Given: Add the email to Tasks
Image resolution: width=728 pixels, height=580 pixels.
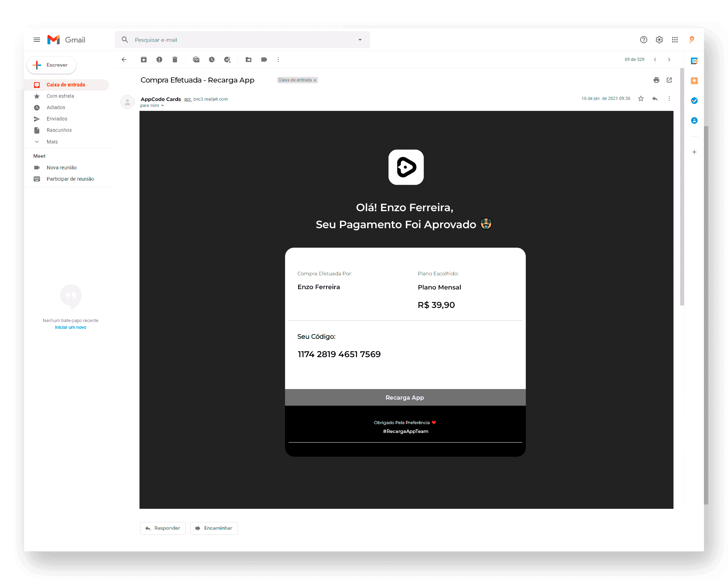Looking at the screenshot, I should pyautogui.click(x=227, y=60).
